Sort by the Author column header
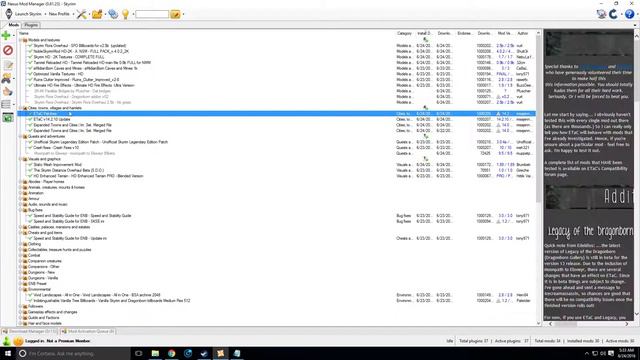Image resolution: width=640 pixels, height=360 pixels. click(x=522, y=33)
